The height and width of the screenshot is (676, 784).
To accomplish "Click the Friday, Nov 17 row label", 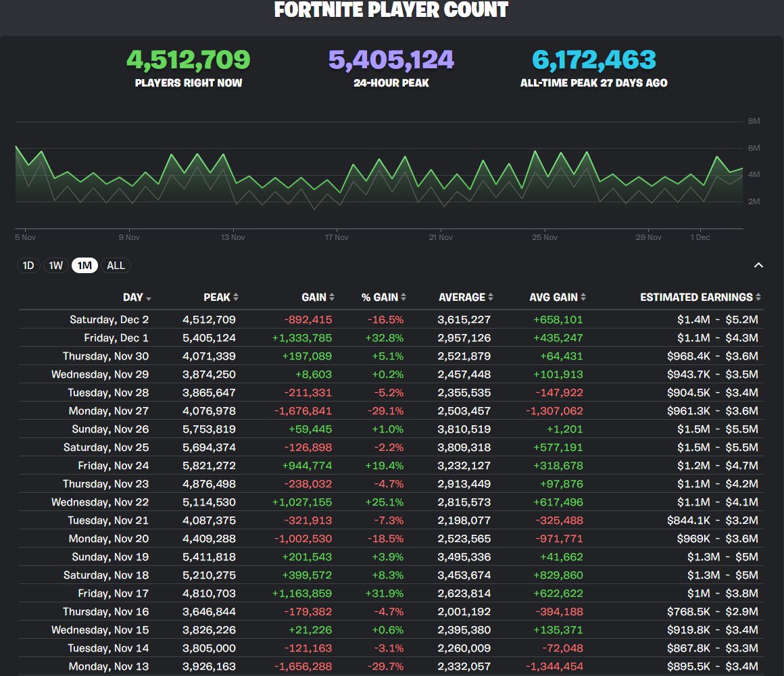I will 114,594.
